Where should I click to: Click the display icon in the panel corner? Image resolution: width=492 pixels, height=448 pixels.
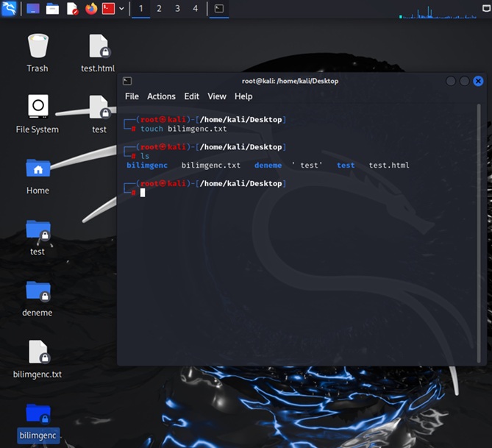(x=487, y=9)
